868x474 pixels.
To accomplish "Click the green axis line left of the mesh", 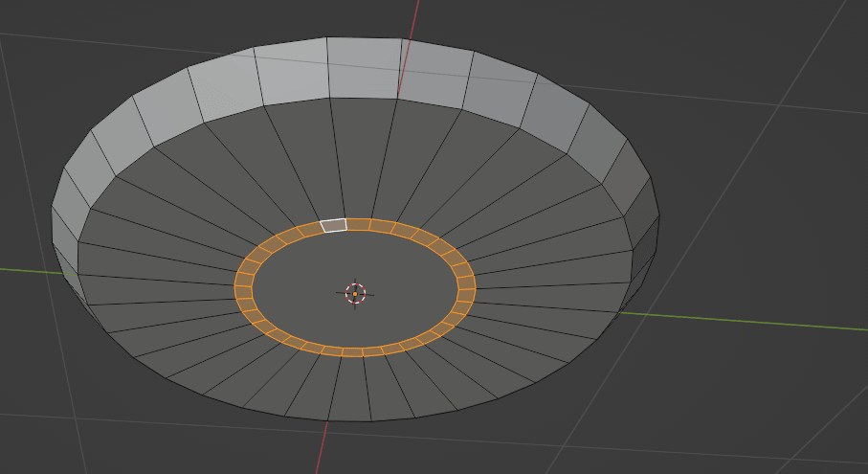I will 29,270.
